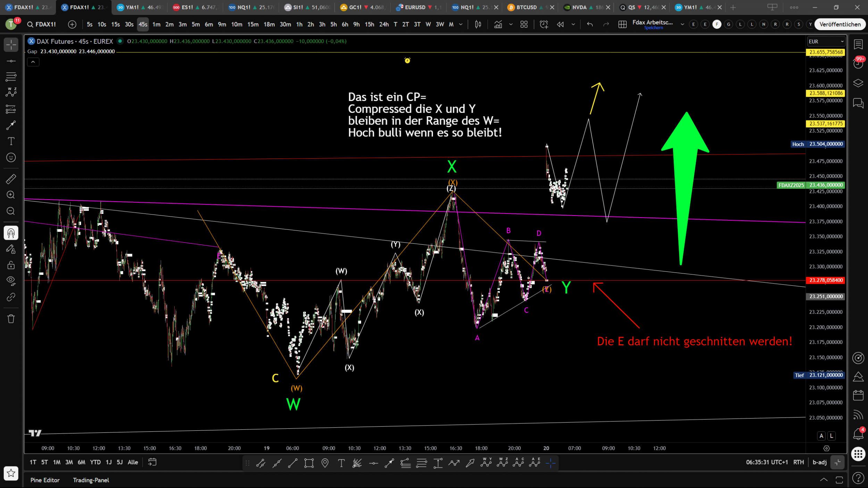Click the trash delete drawings icon
This screenshot has height=488, width=868.
coord(11,319)
